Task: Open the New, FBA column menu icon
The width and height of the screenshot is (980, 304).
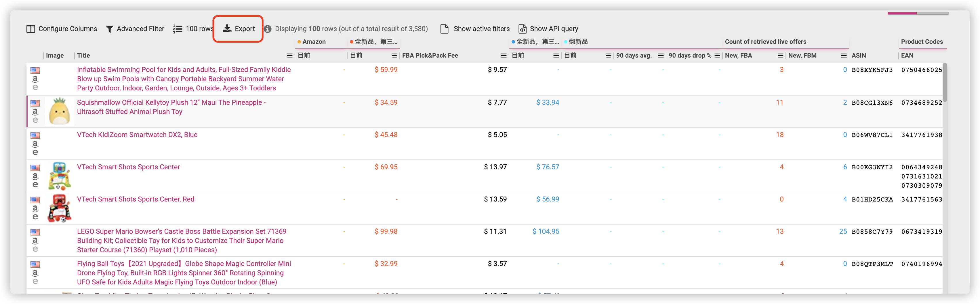Action: click(780, 56)
